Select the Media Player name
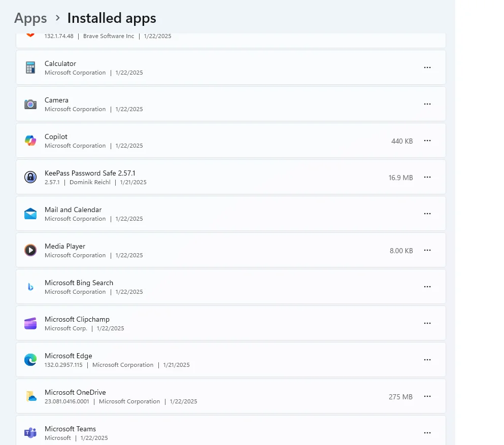Image resolution: width=504 pixels, height=445 pixels. tap(65, 247)
